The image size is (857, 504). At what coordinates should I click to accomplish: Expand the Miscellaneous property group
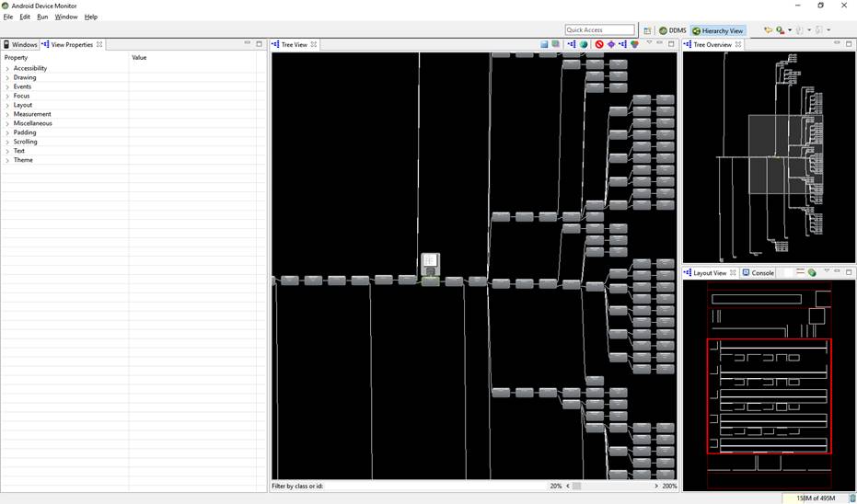[x=7, y=123]
